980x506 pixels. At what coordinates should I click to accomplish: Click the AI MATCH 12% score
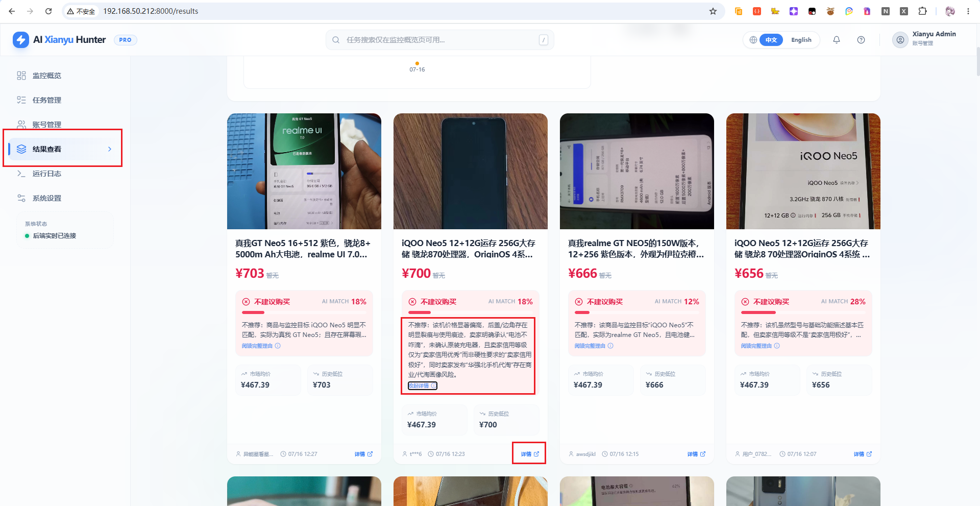pyautogui.click(x=677, y=302)
